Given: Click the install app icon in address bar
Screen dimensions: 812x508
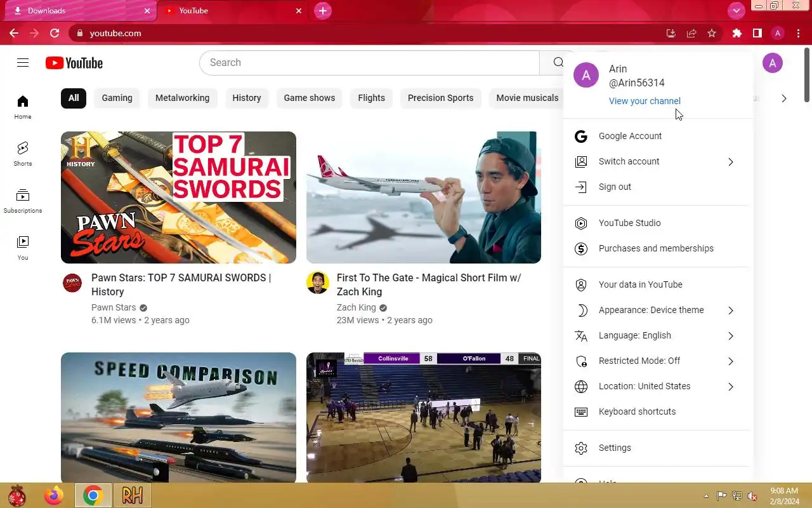Looking at the screenshot, I should tap(671, 33).
